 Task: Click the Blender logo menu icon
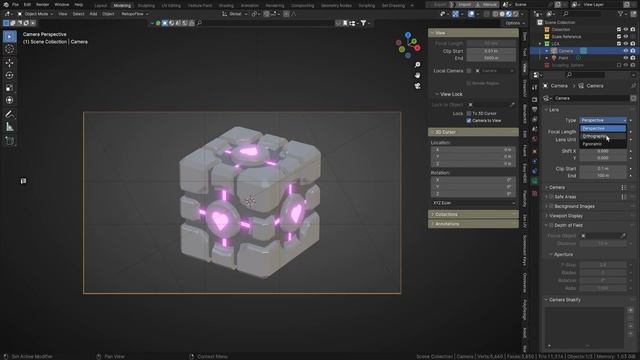[x=6, y=4]
